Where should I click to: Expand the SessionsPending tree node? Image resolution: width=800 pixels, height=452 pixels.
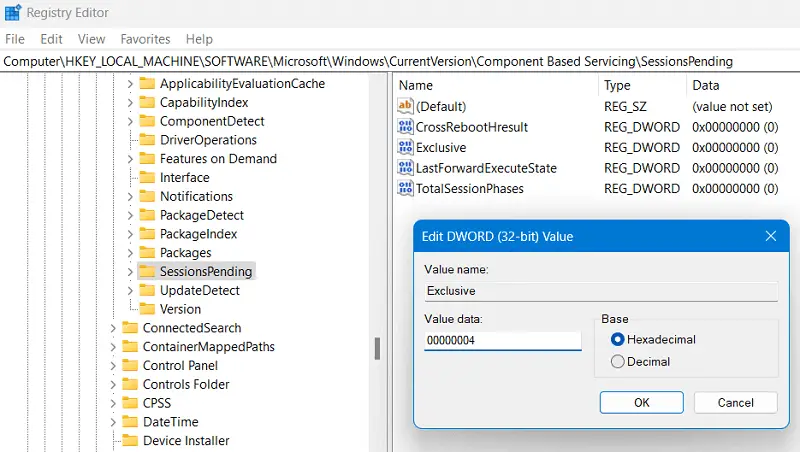click(x=129, y=272)
